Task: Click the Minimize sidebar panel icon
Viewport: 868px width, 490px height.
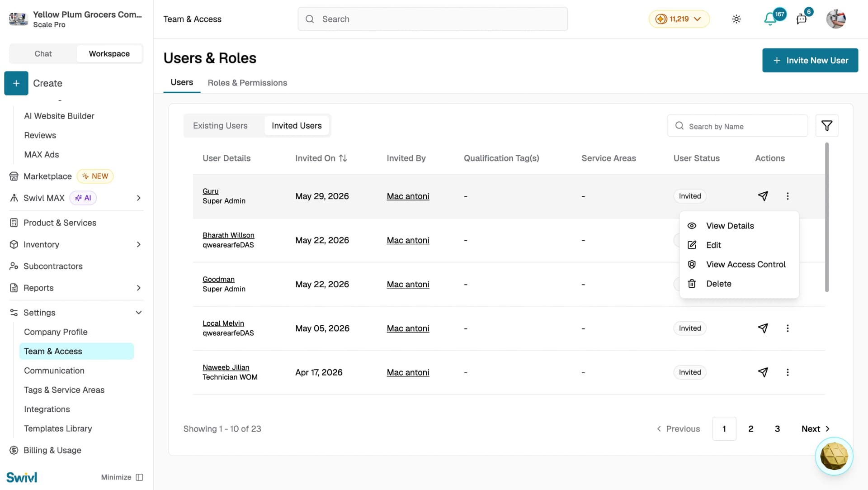Action: [x=139, y=477]
